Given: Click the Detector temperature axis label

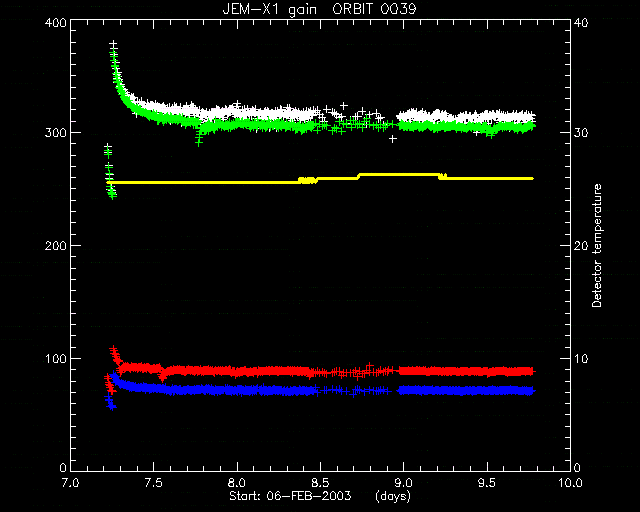Looking at the screenshot, I should 597,245.
